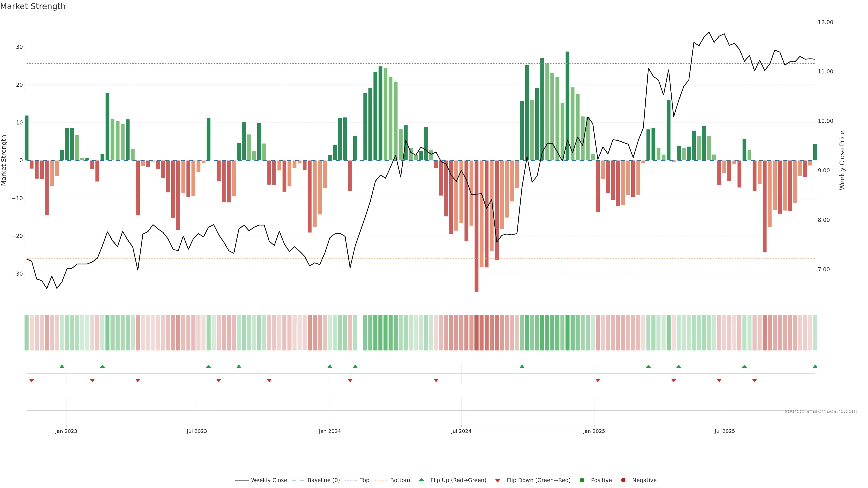The width and height of the screenshot is (868, 488).
Task: Click the Positive green circle legend icon
Action: click(x=582, y=480)
